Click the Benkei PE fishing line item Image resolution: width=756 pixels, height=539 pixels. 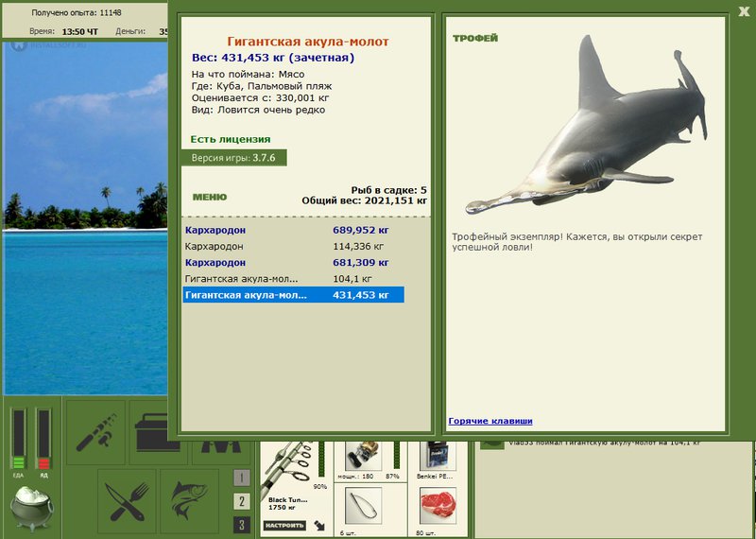(x=438, y=456)
